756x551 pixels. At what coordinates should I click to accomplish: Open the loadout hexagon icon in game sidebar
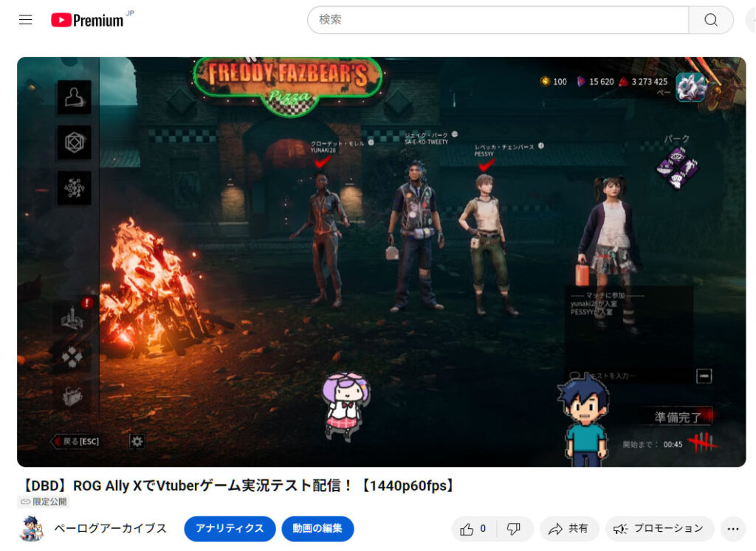pos(75,142)
